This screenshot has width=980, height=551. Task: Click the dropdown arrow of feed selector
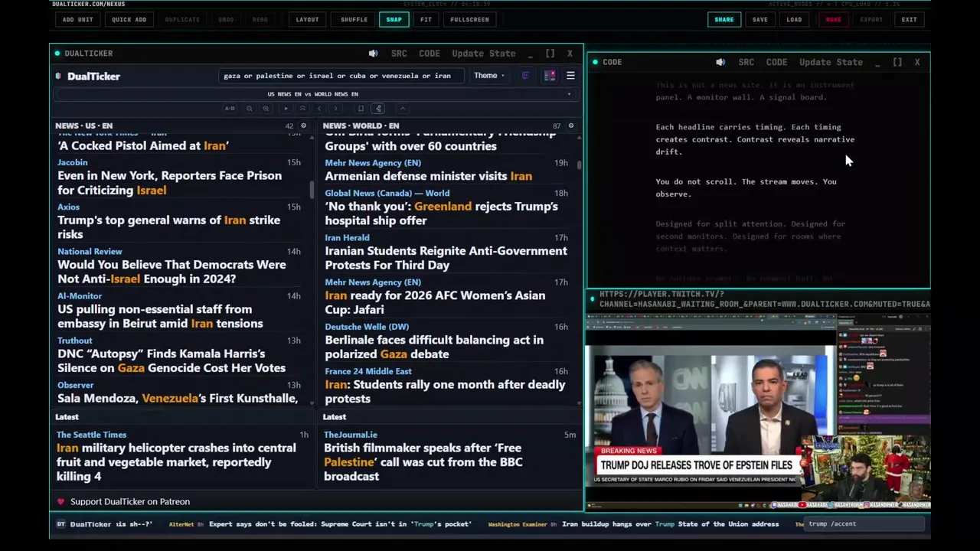click(569, 94)
